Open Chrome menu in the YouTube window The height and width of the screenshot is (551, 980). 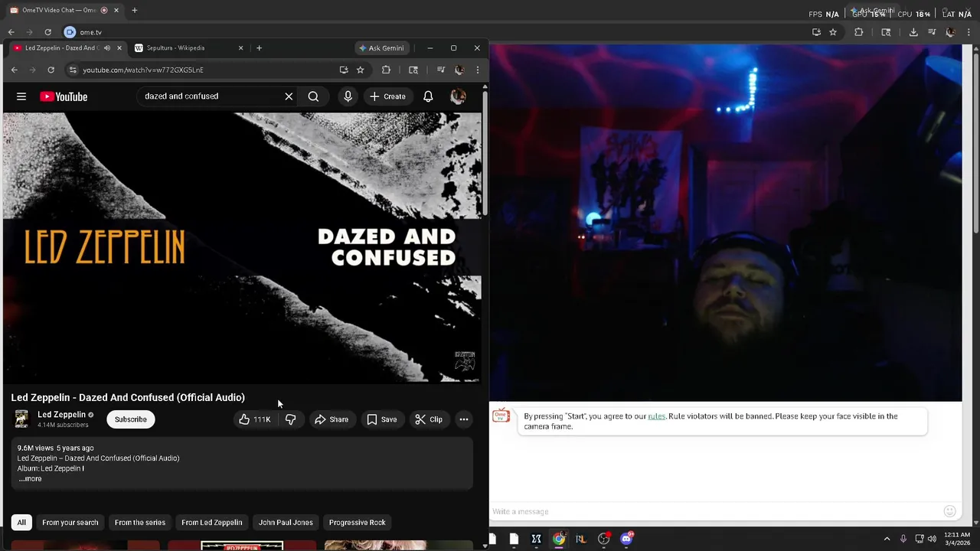coord(478,70)
